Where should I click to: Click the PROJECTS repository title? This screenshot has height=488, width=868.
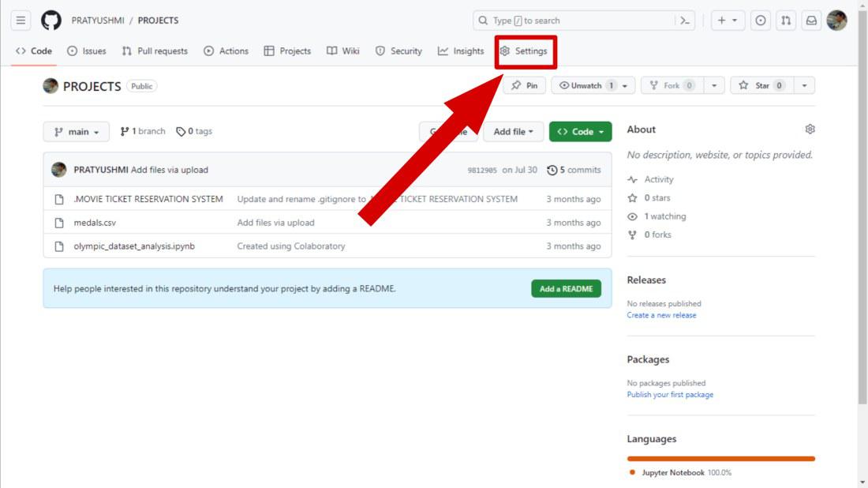click(92, 86)
